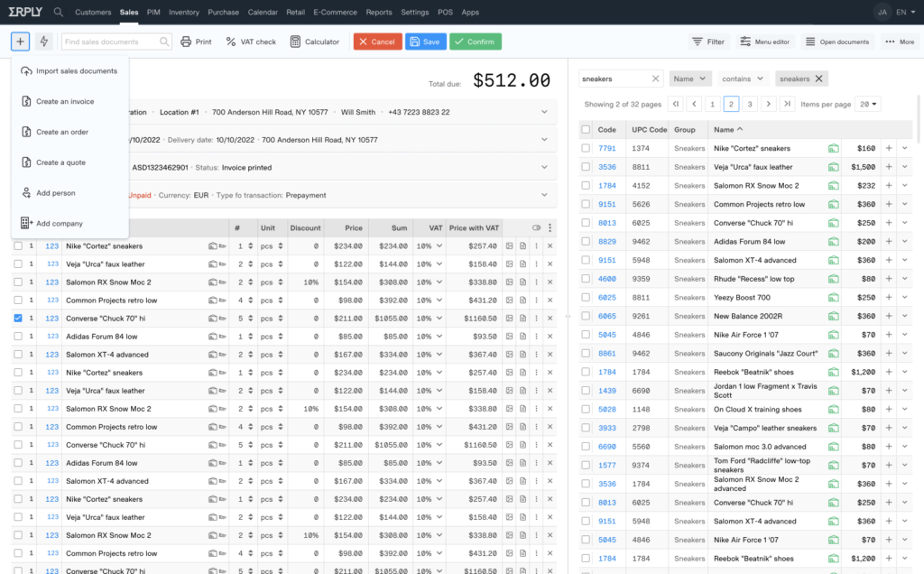Open the invoice table column options menu
924x574 pixels.
pos(550,227)
